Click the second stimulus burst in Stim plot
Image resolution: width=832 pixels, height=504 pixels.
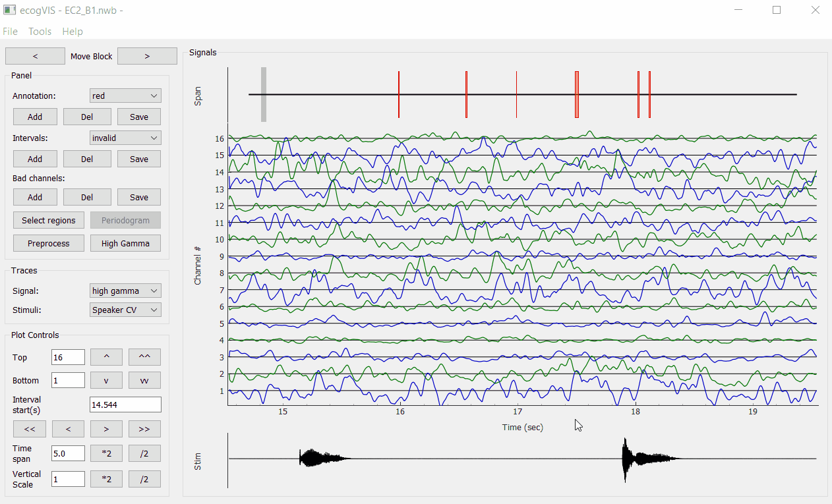click(x=649, y=459)
